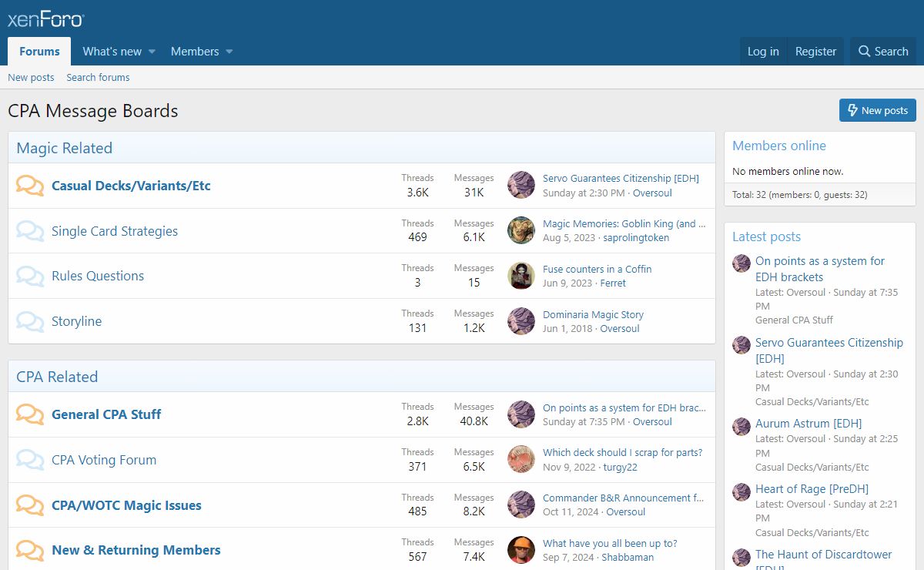The width and height of the screenshot is (924, 570).
Task: Click the CPA/WOTC Magic Issues bubble icon
Action: pyautogui.click(x=30, y=505)
